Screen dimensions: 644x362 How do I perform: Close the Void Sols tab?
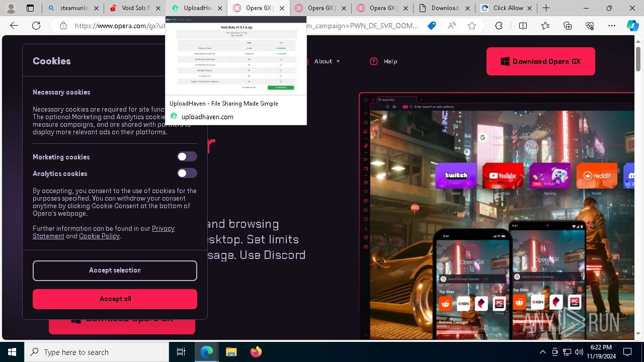click(x=158, y=8)
